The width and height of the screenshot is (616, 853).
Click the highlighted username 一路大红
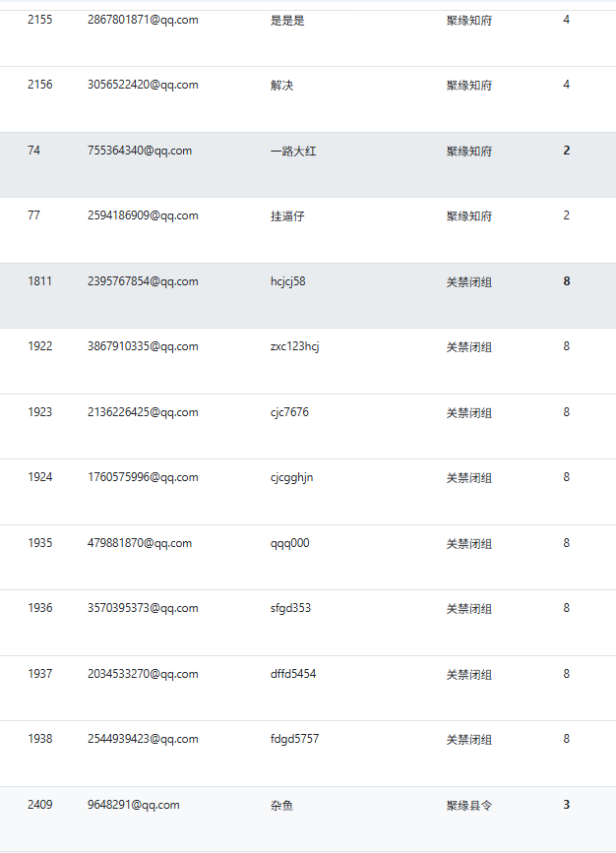293,152
